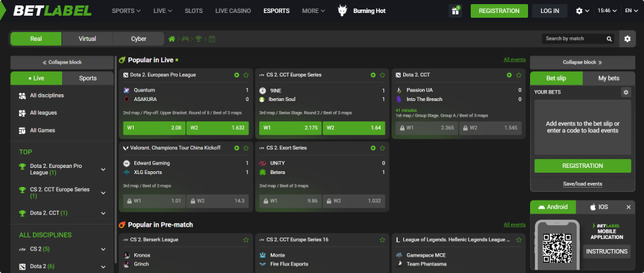Click All Games sidebar icon
The height and width of the screenshot is (273, 644).
click(x=23, y=131)
